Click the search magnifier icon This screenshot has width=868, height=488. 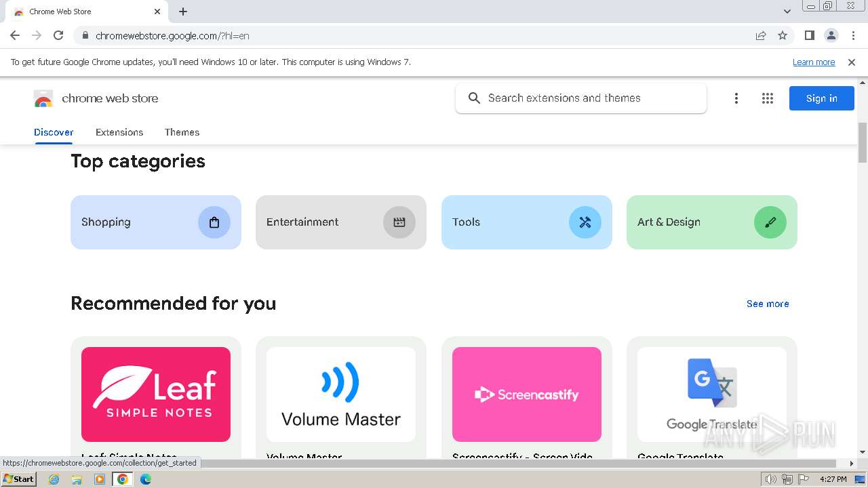click(475, 98)
